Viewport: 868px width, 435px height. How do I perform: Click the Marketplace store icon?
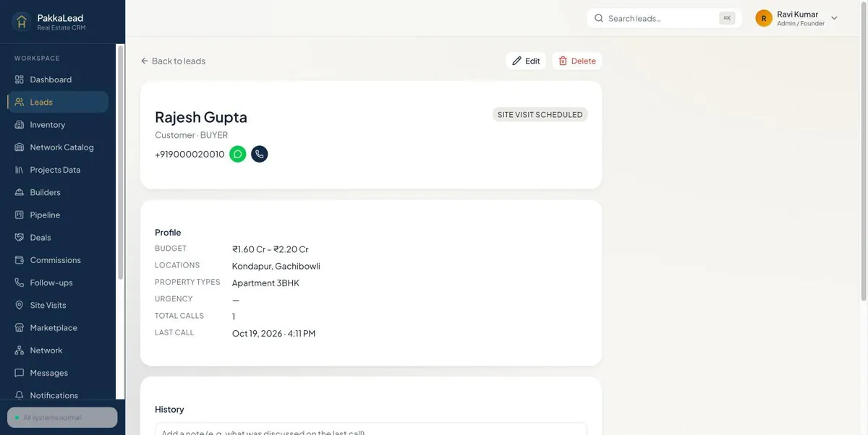[20, 327]
